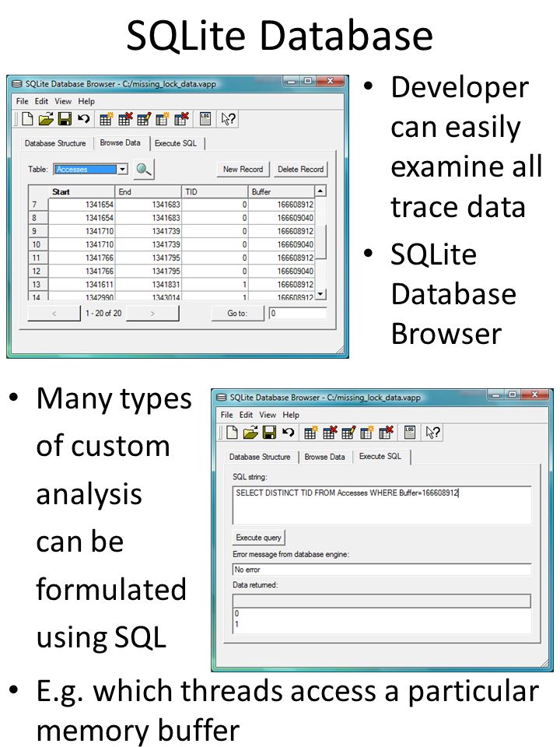Open SQL Log icon in upper Browse Data window
The width and height of the screenshot is (560, 747).
[x=205, y=118]
